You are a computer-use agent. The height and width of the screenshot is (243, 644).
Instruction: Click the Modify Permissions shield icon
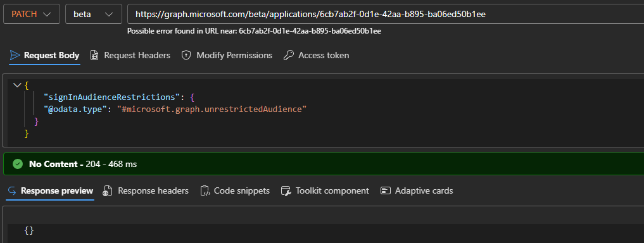coord(186,56)
